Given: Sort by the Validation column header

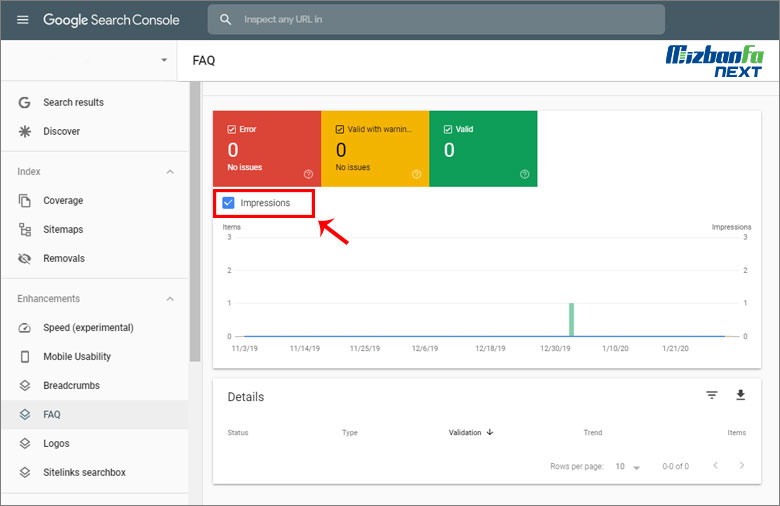Looking at the screenshot, I should coord(465,432).
